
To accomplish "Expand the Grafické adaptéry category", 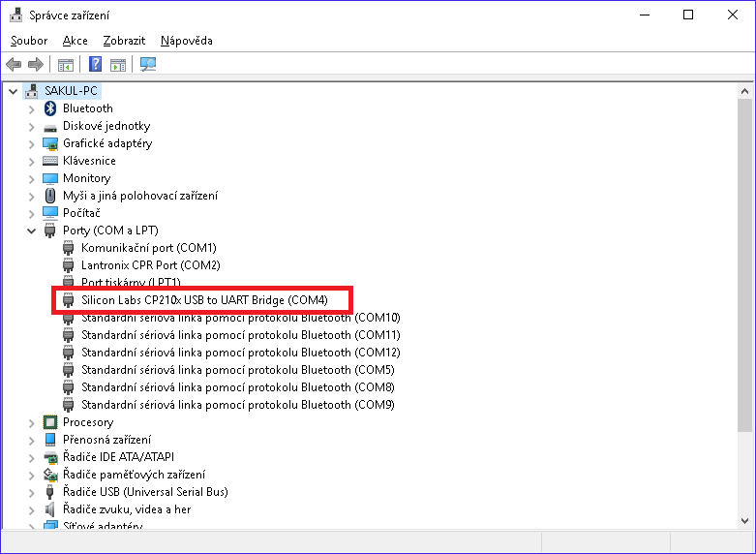I will point(31,144).
